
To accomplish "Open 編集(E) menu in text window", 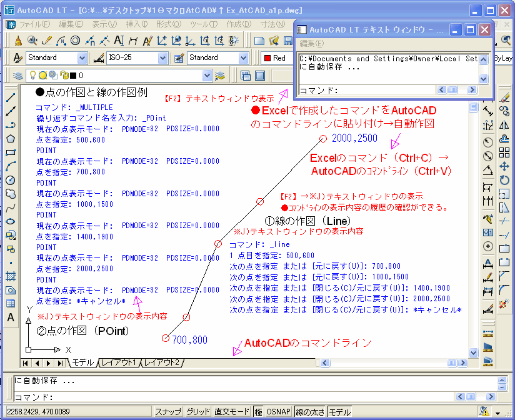I will (x=312, y=43).
